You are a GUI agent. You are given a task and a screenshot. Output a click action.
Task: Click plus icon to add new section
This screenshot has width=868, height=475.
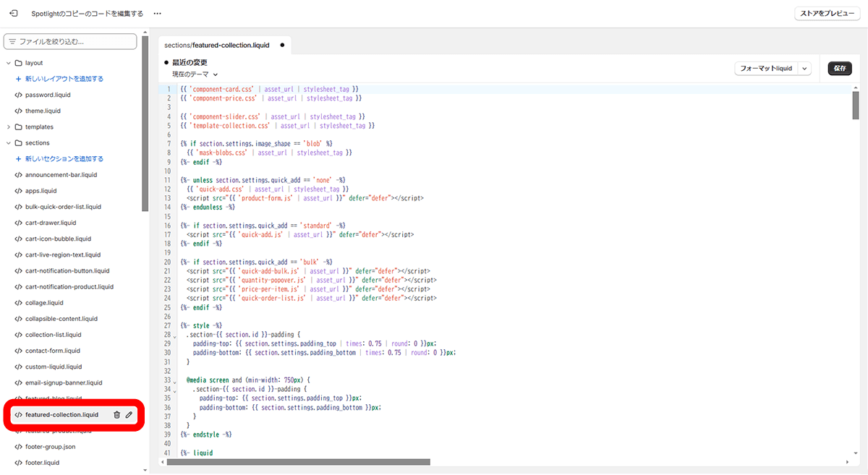click(x=19, y=159)
